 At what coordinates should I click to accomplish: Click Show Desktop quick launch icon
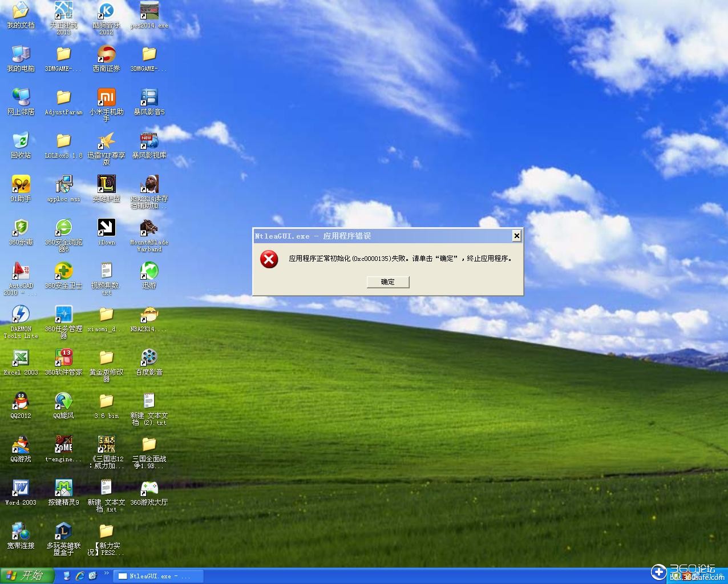pyautogui.click(x=67, y=576)
